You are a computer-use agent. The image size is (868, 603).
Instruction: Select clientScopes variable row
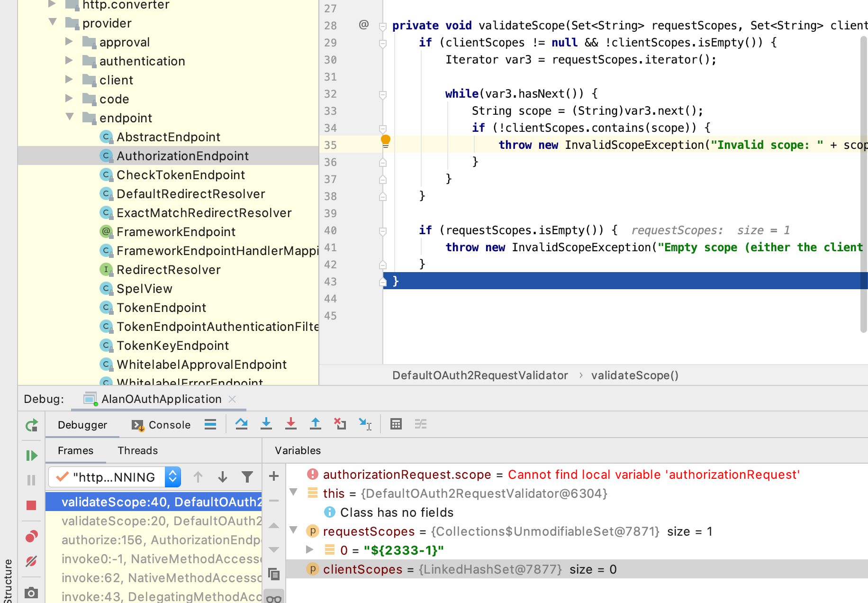577,569
